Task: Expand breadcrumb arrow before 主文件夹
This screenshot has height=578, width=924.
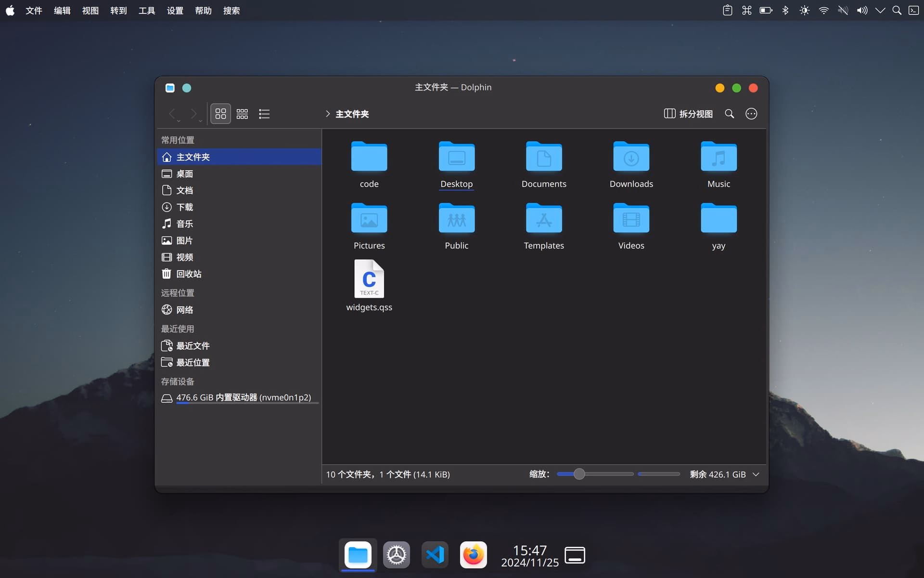Action: pyautogui.click(x=328, y=114)
